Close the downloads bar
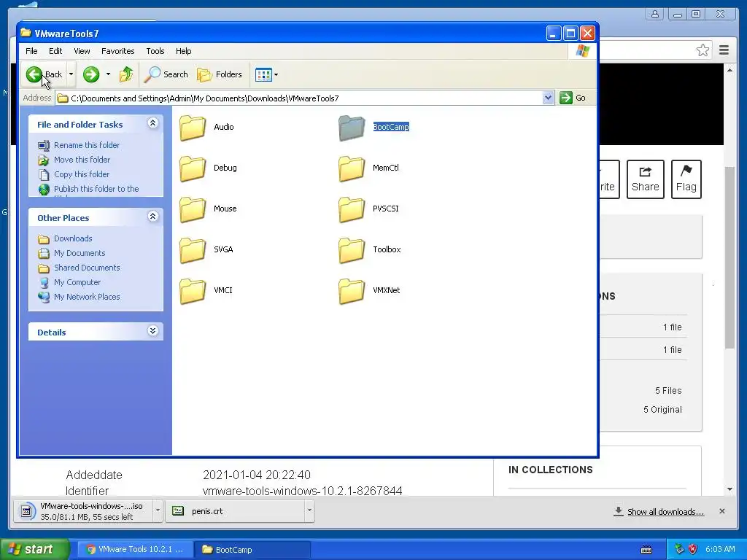The image size is (747, 560). 721,511
